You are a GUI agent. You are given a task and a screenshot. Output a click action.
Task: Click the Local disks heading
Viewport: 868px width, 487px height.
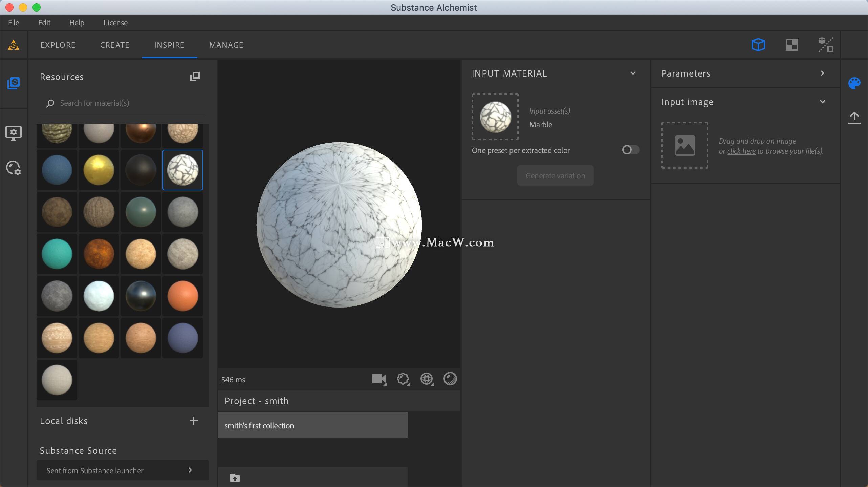tap(64, 421)
